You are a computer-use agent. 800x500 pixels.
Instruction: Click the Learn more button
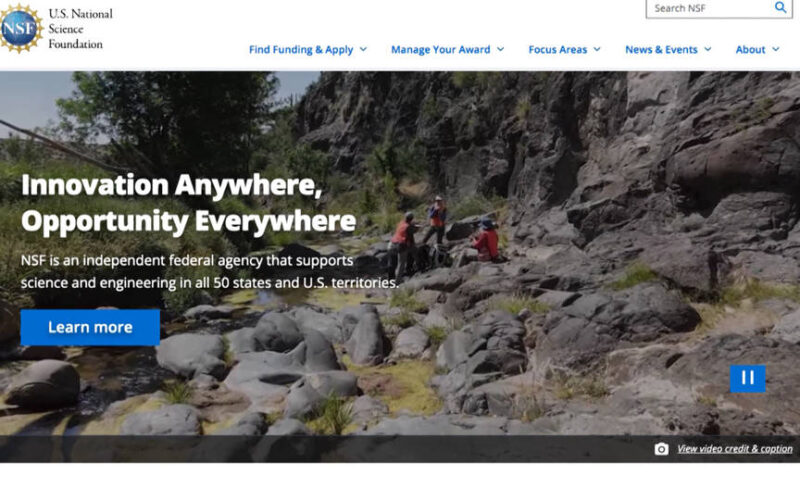(x=90, y=327)
